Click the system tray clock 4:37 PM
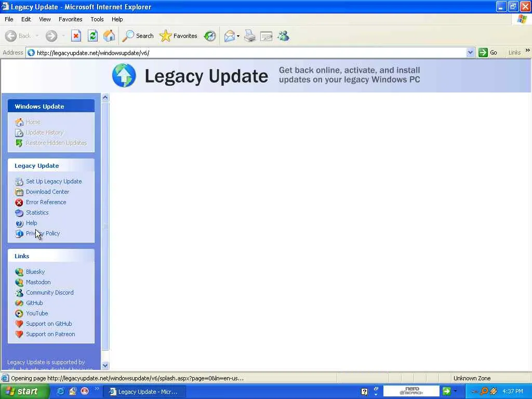 point(513,391)
